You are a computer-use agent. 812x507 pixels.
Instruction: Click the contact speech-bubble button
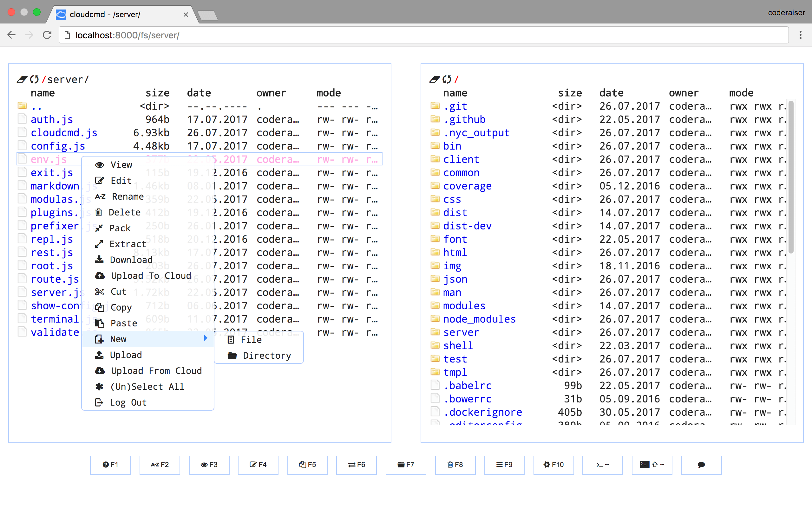pyautogui.click(x=701, y=465)
